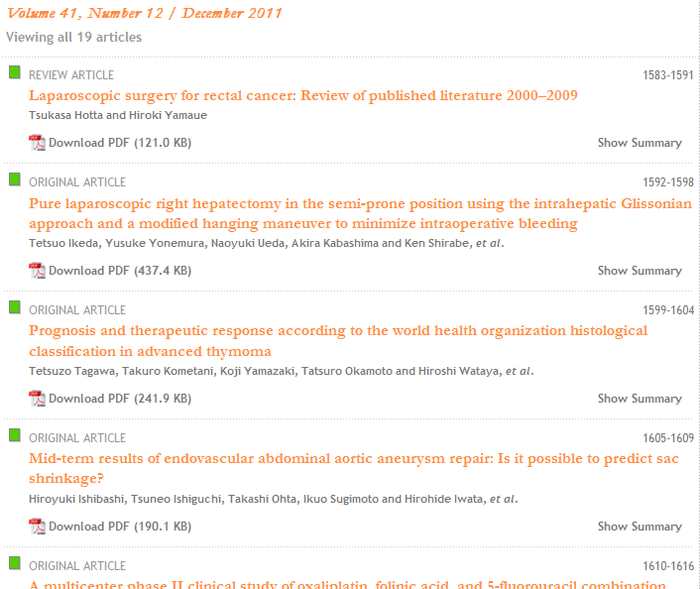Download PDF (121.0 KB) link
This screenshot has width=700, height=589.
(x=120, y=143)
